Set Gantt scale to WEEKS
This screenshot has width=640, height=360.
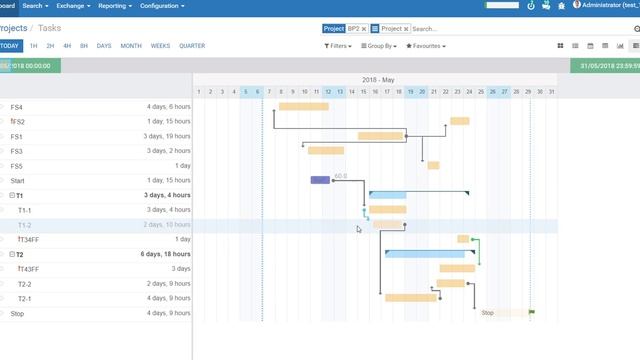pyautogui.click(x=160, y=46)
